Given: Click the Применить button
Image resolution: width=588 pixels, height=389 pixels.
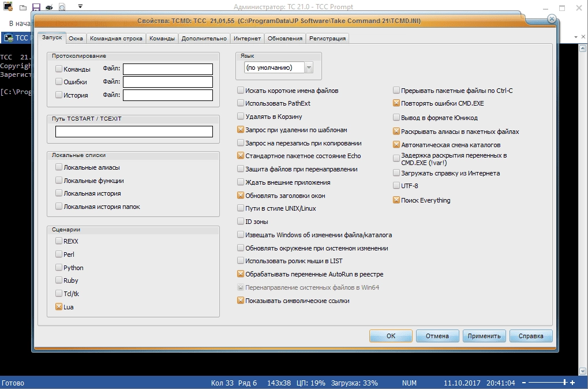Looking at the screenshot, I should coord(484,336).
